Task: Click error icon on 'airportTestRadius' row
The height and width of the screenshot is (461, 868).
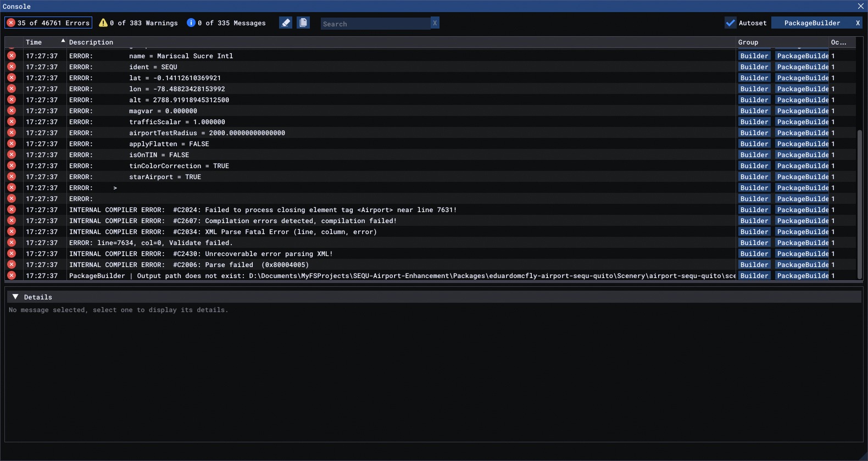Action: [12, 132]
